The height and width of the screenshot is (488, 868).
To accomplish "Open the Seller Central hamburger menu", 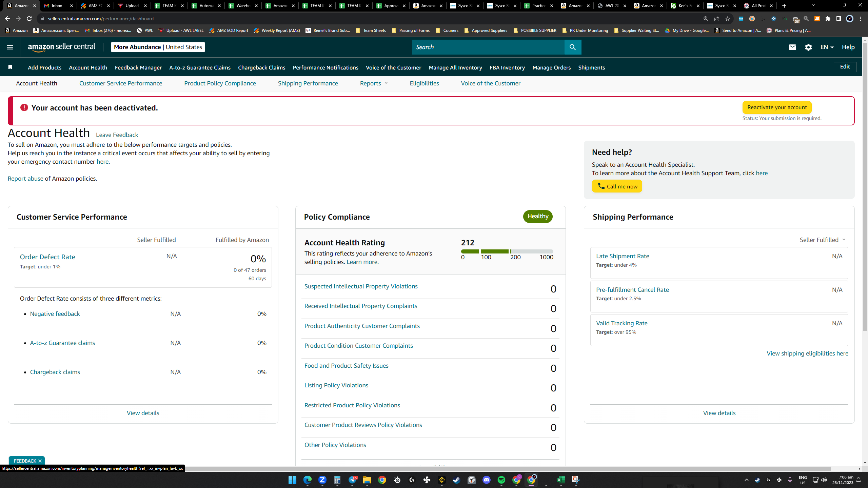I will [x=10, y=47].
